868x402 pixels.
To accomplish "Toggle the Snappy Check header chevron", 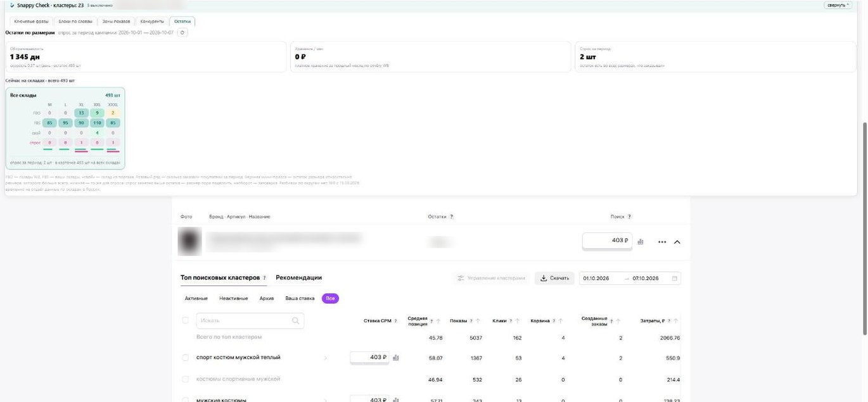I will pos(12,5).
